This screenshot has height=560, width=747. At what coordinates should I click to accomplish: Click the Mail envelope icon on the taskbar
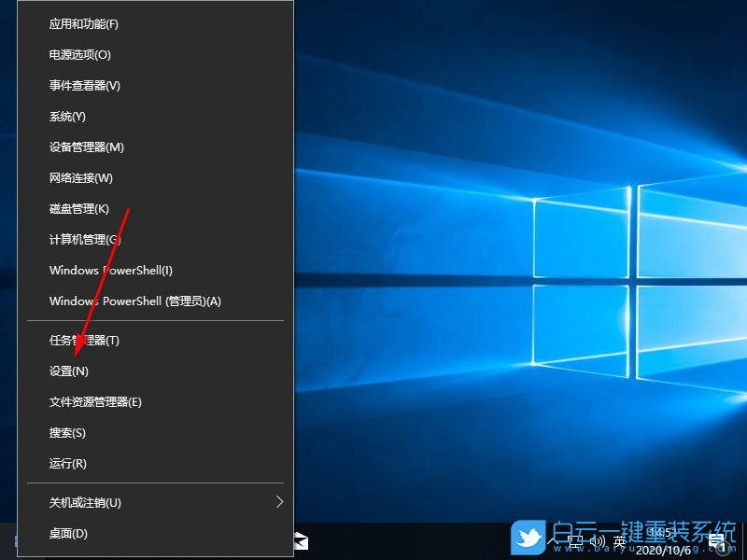click(299, 539)
